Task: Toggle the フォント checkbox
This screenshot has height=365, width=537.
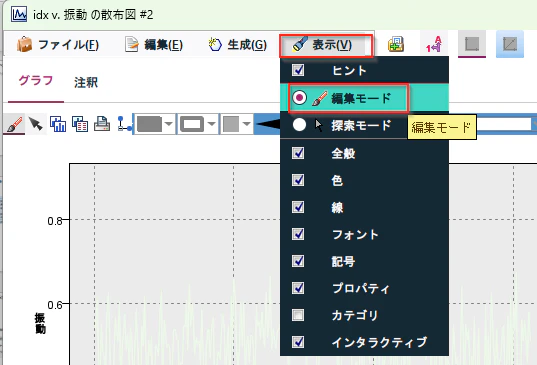Action: [x=298, y=234]
